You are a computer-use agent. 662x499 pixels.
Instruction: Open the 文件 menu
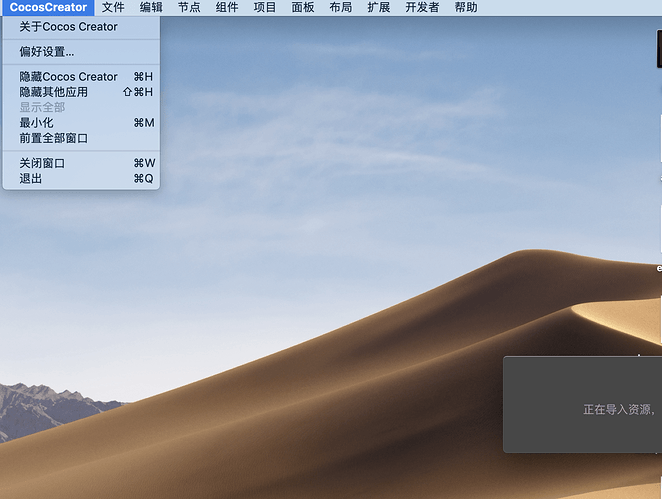(113, 8)
